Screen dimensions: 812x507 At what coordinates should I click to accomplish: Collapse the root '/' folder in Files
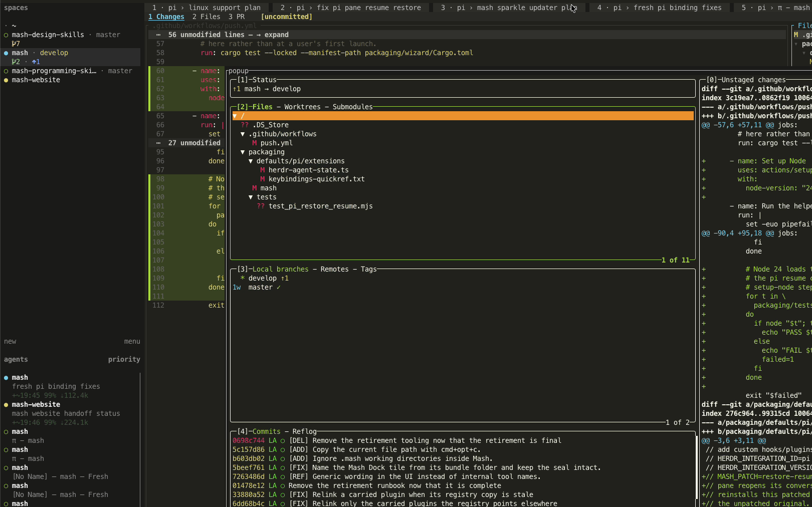coord(235,116)
